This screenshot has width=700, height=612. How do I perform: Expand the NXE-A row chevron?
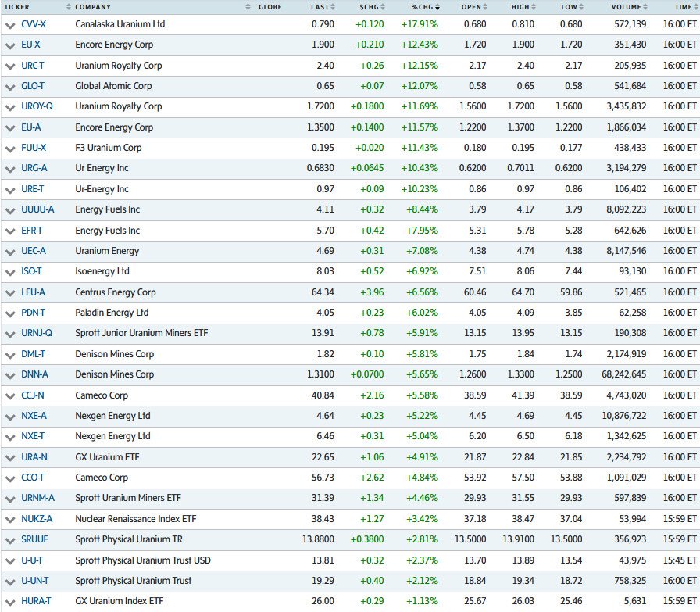coord(10,417)
